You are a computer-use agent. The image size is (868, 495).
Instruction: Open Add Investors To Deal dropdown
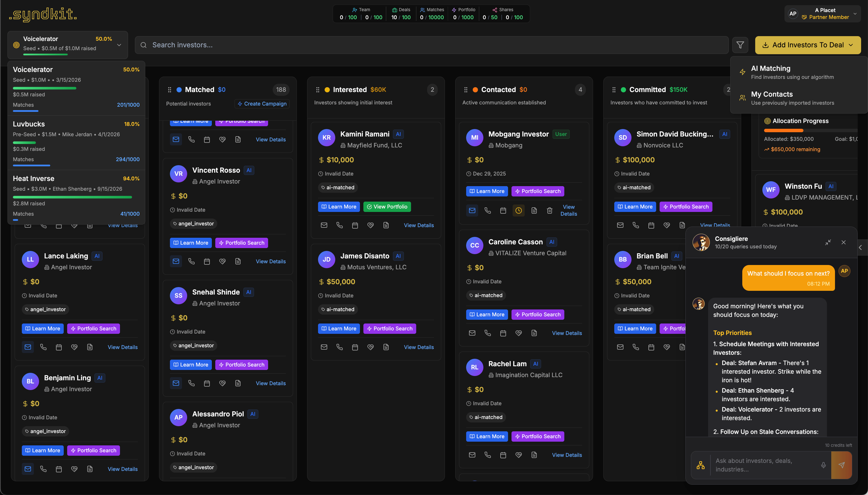[808, 45]
